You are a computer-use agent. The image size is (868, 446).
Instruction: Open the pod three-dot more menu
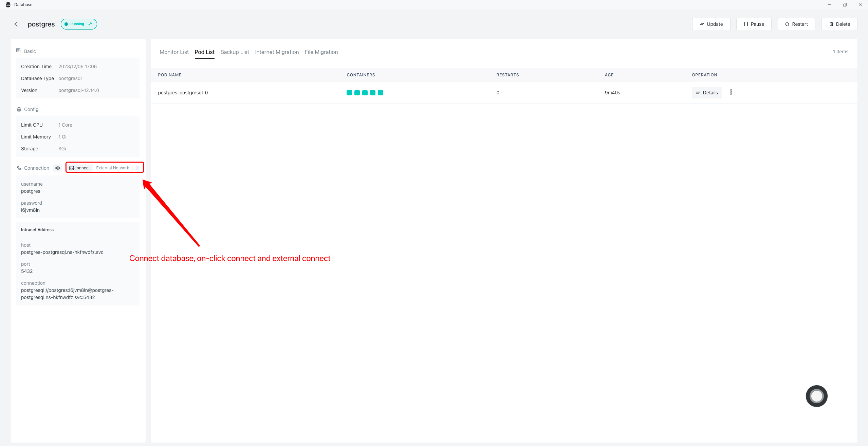731,92
